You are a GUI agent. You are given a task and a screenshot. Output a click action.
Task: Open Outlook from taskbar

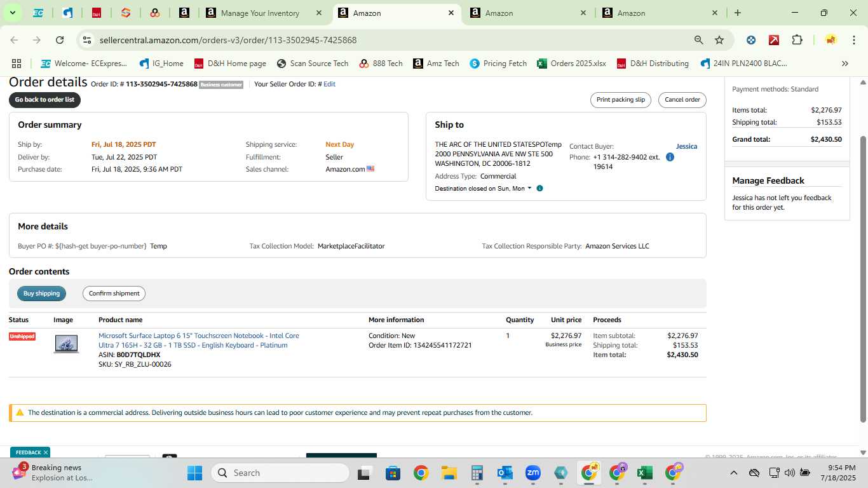[x=505, y=473]
